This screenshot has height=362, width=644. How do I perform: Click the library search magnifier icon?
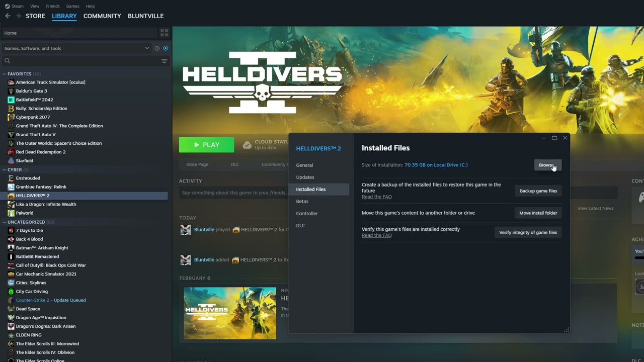[7, 61]
